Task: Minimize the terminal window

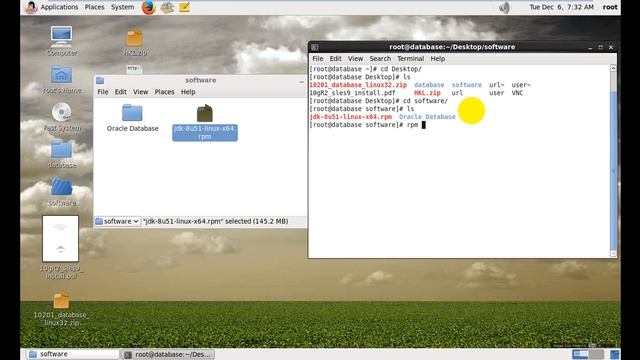Action: click(x=590, y=48)
